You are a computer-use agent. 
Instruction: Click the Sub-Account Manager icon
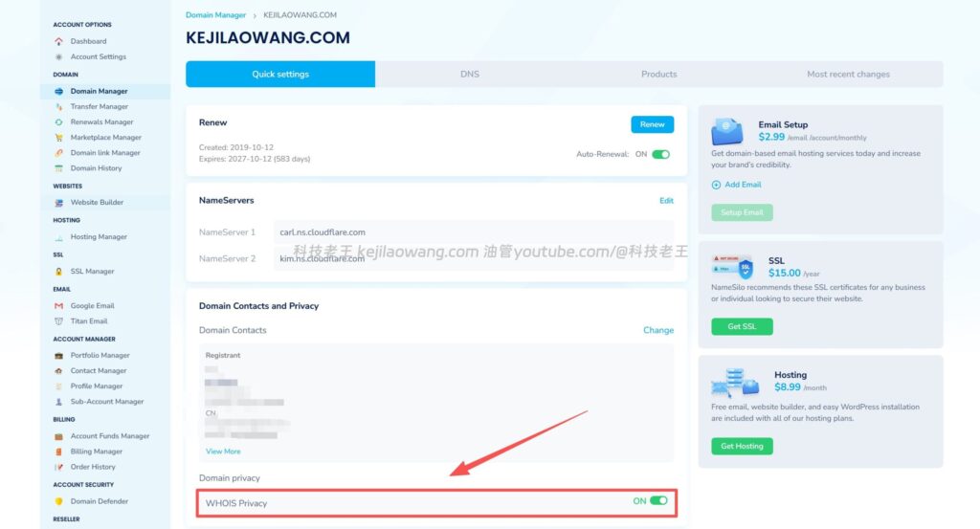58,402
